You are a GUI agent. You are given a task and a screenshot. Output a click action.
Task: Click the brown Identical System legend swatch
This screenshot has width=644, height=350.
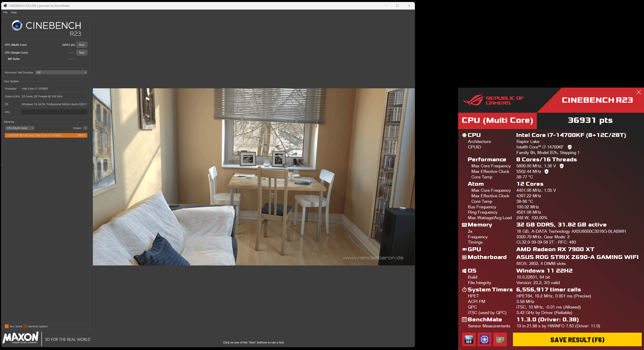pos(25,326)
